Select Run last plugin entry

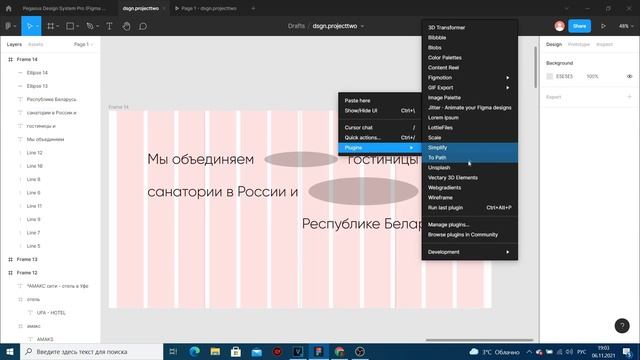(469, 207)
